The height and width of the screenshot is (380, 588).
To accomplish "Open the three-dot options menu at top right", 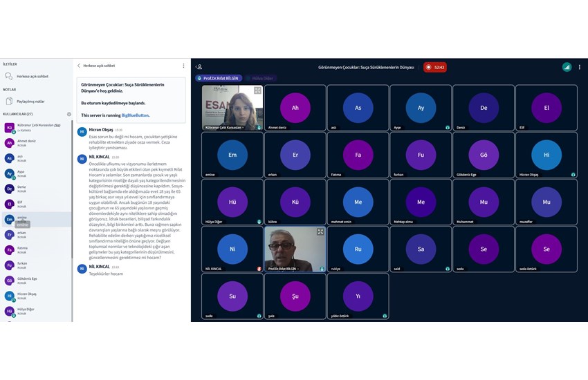I will [x=580, y=67].
